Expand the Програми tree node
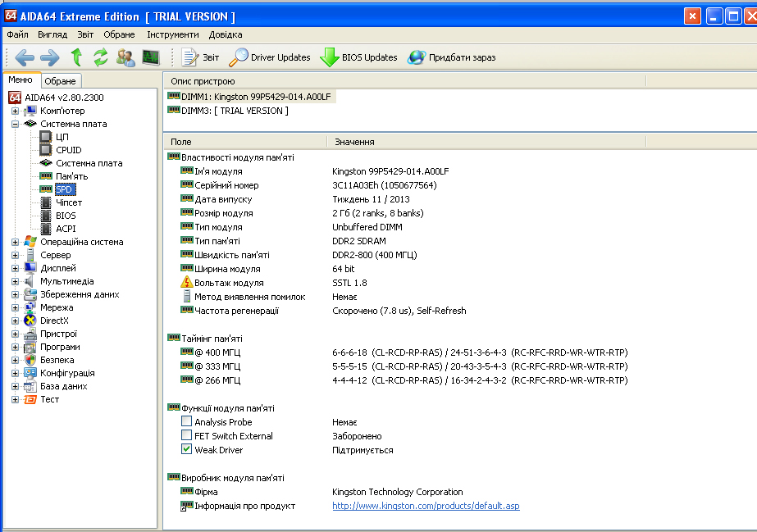The image size is (757, 532). (x=15, y=347)
